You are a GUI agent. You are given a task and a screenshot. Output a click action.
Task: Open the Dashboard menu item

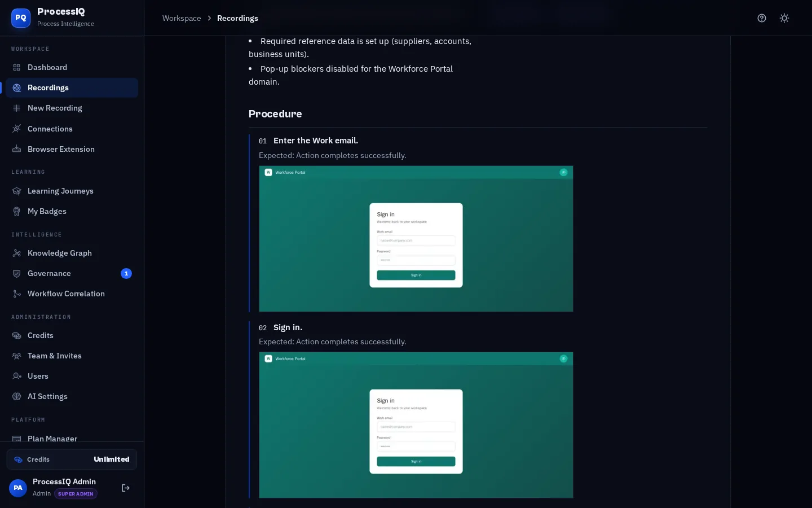(x=72, y=68)
